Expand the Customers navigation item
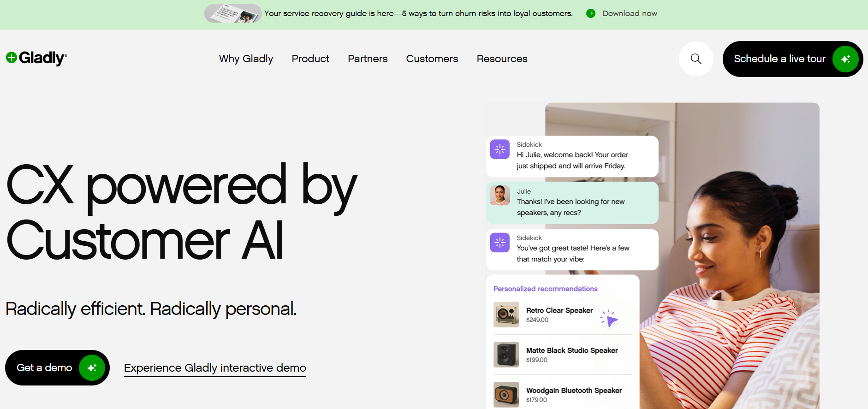This screenshot has width=868, height=409. [432, 59]
